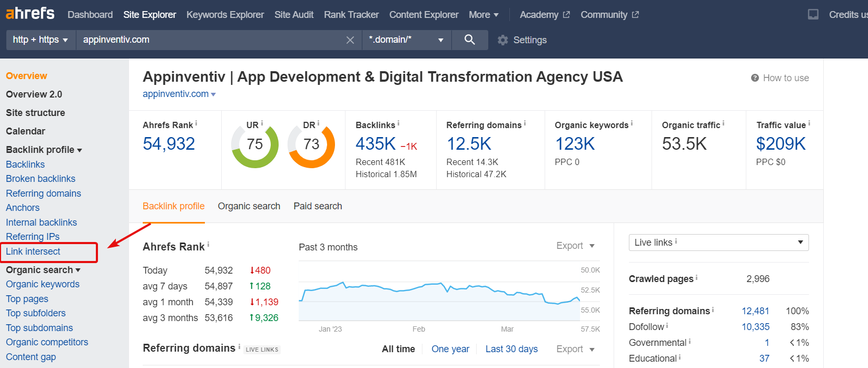This screenshot has height=368, width=868.
Task: Click the Governmental info icon
Action: (689, 342)
